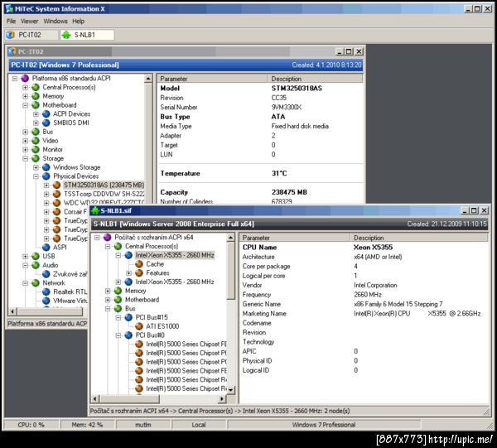Click the green Video node icon
Image resolution: width=497 pixels, height=448 pixels.
[36, 140]
